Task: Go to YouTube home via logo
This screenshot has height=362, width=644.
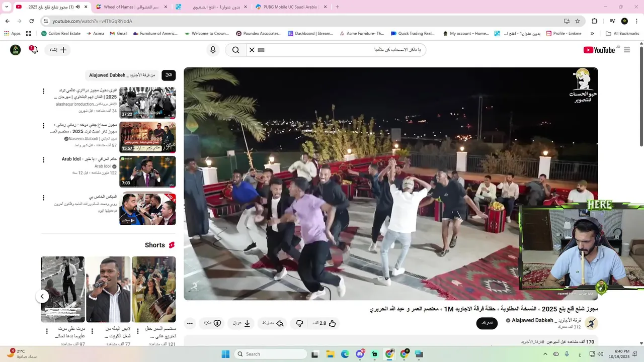Action: point(599,50)
